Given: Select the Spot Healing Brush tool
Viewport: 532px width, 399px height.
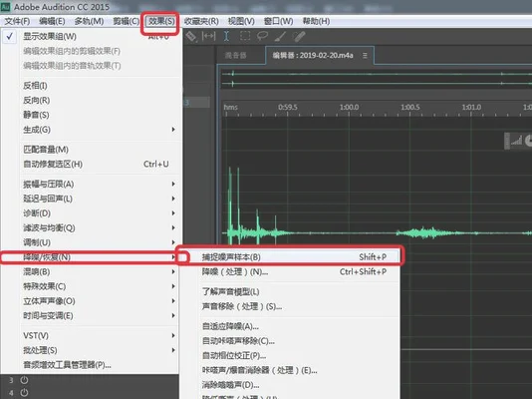Looking at the screenshot, I should pyautogui.click(x=299, y=36).
